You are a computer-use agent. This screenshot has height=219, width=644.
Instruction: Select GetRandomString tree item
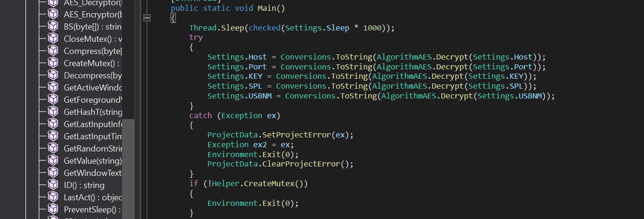point(92,149)
